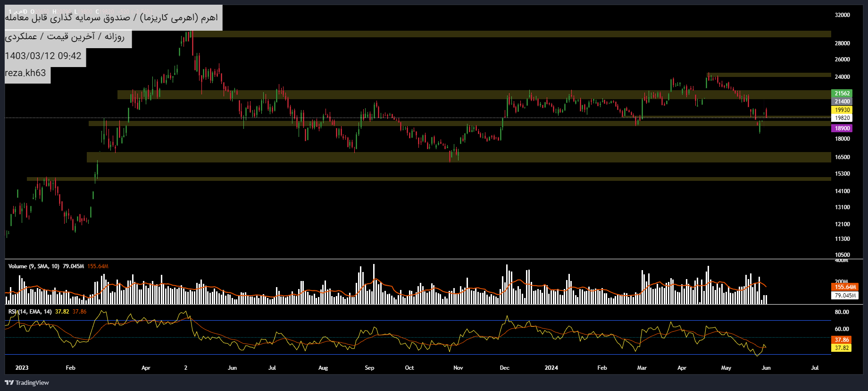Viewport: 868px width, 391px height.
Task: Click the 13100 price axis value
Action: (x=842, y=207)
